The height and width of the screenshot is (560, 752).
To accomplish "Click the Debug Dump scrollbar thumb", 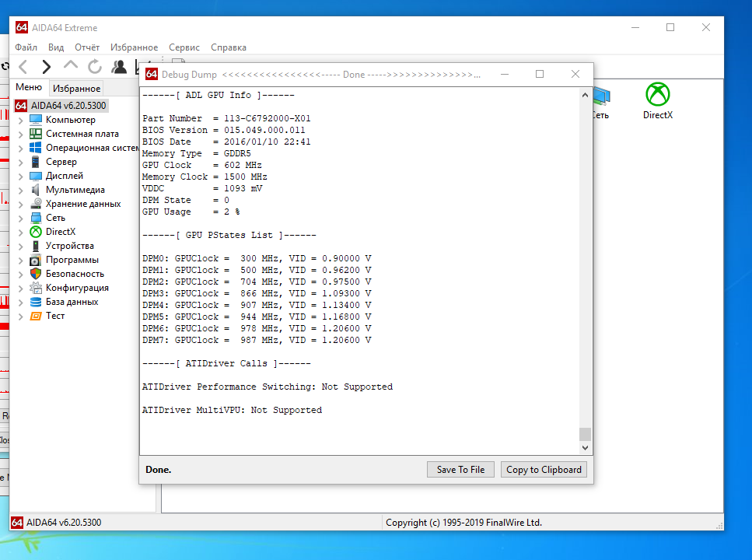I will tap(585, 434).
